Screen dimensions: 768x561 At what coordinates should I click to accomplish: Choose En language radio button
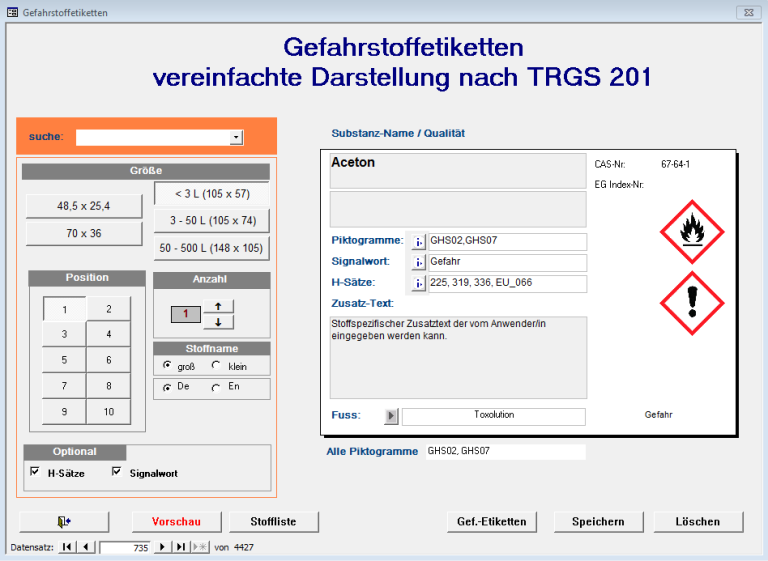click(x=216, y=387)
